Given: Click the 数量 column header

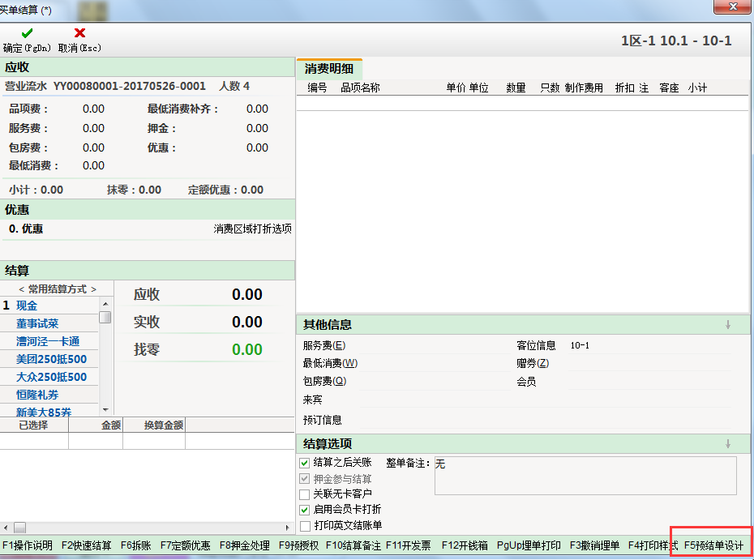Looking at the screenshot, I should click(x=516, y=88).
